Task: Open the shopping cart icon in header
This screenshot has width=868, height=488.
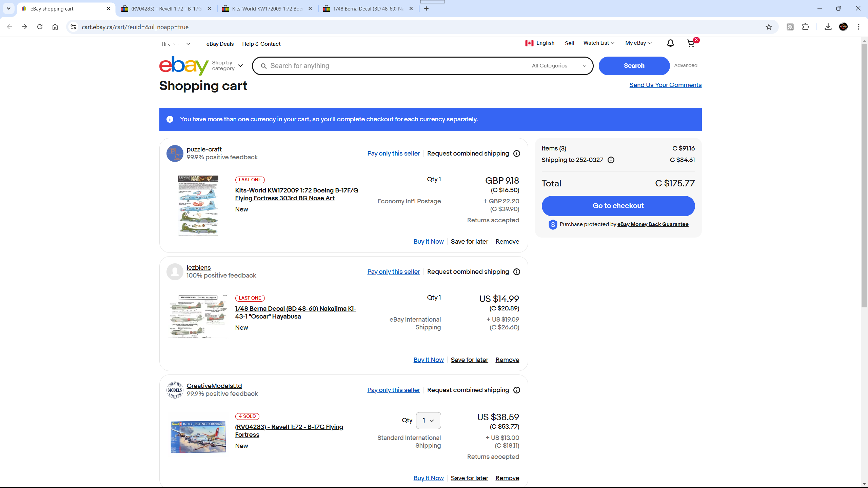Action: point(691,43)
